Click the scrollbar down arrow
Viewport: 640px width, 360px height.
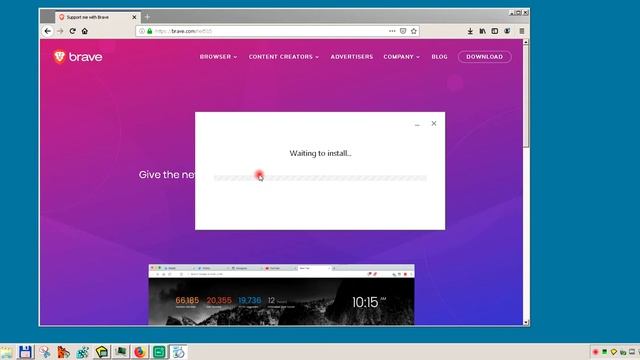526,322
